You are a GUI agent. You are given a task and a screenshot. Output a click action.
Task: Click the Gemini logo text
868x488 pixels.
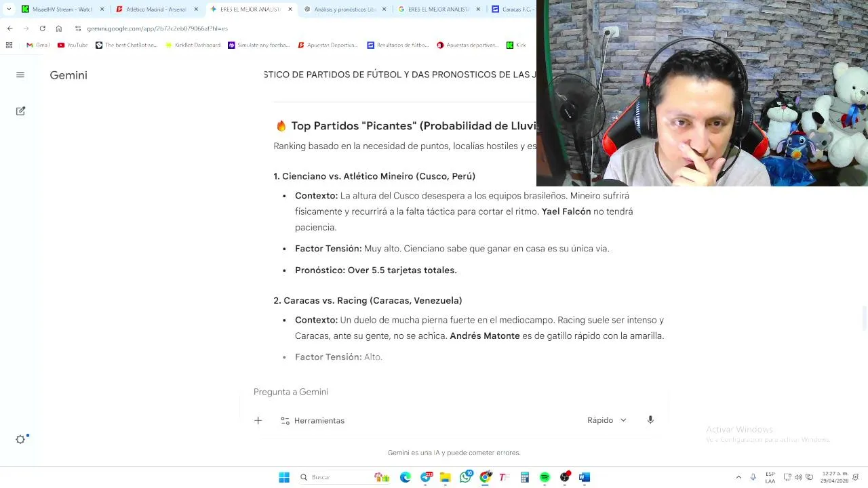tap(68, 75)
